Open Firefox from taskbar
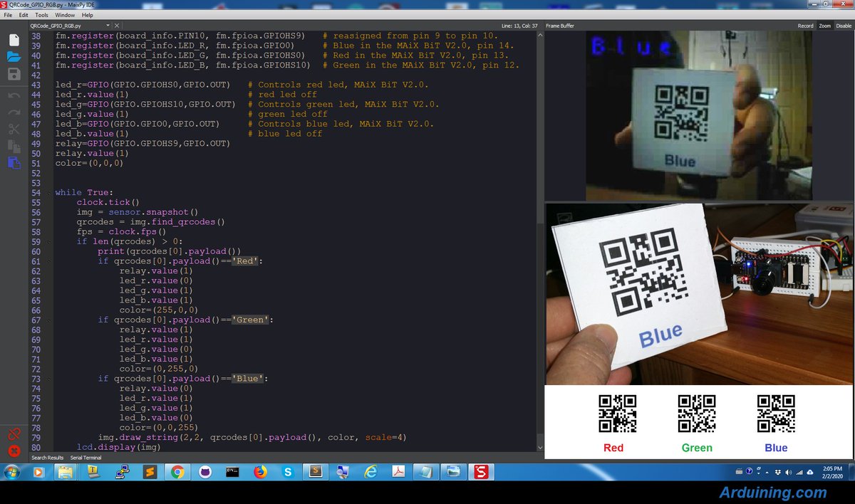Image resolution: width=855 pixels, height=504 pixels. coord(260,472)
